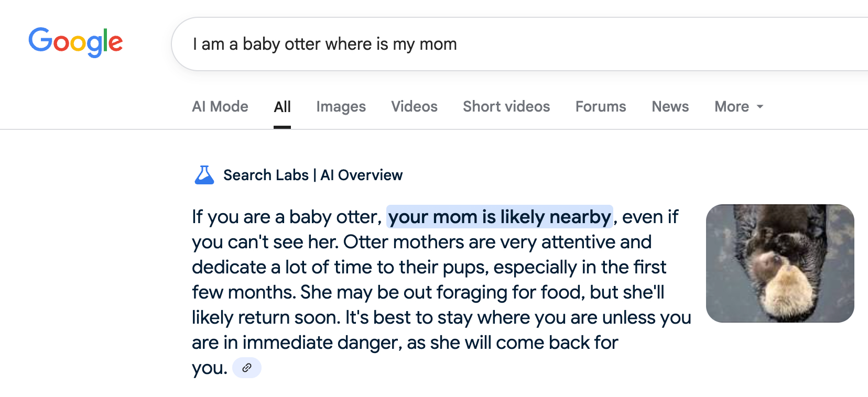Click the Search Labs flask icon
The width and height of the screenshot is (868, 397).
click(x=204, y=175)
